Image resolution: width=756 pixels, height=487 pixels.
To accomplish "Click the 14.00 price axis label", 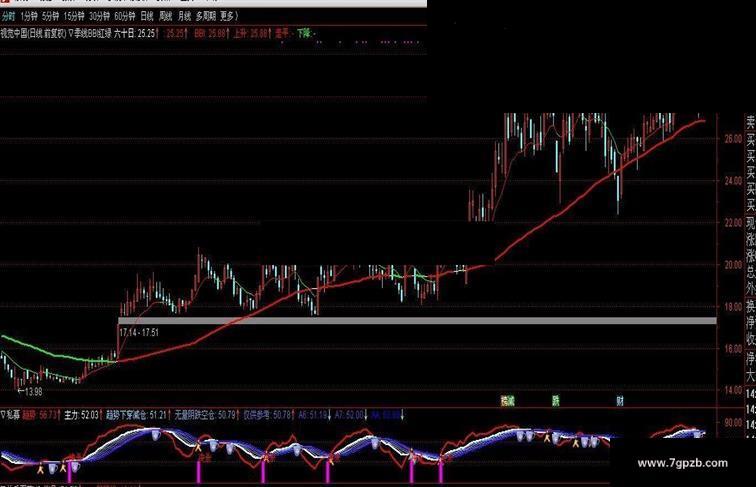I will [x=733, y=390].
